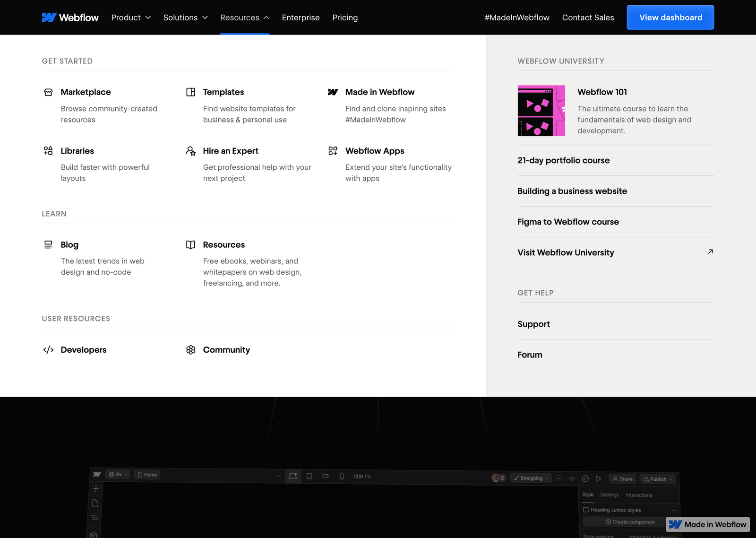Click the Templates layout icon
Screen dimensions: 756x538
190,92
